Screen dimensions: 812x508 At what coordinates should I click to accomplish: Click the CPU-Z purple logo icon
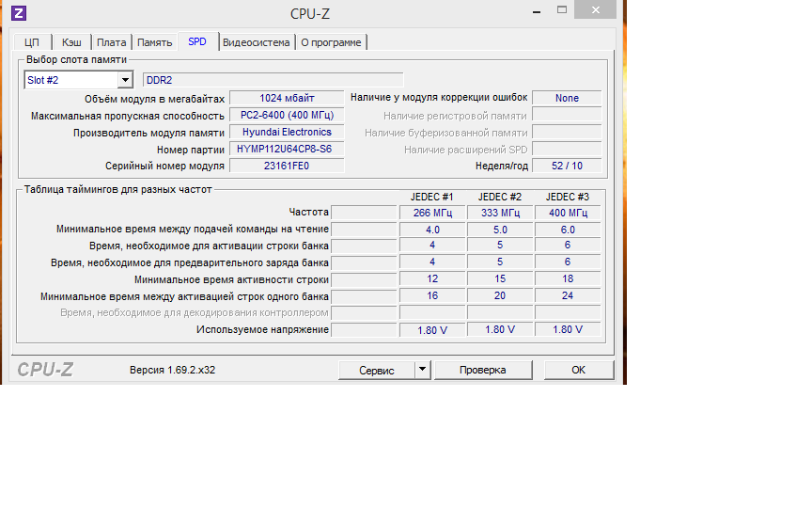click(19, 13)
